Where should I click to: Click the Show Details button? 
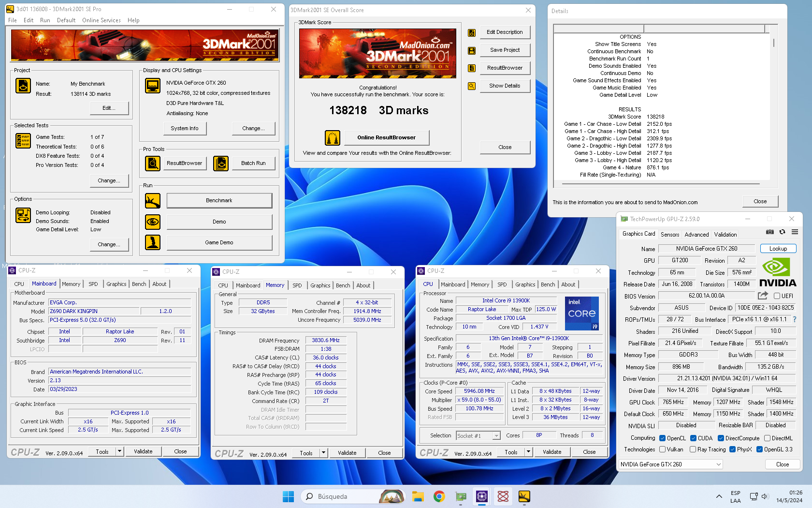[505, 86]
